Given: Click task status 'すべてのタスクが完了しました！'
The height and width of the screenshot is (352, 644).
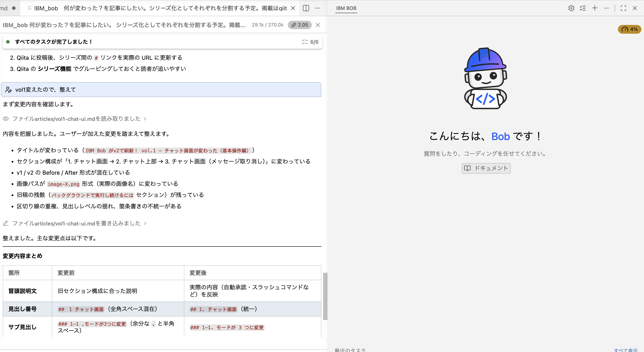Looking at the screenshot, I should coord(54,42).
